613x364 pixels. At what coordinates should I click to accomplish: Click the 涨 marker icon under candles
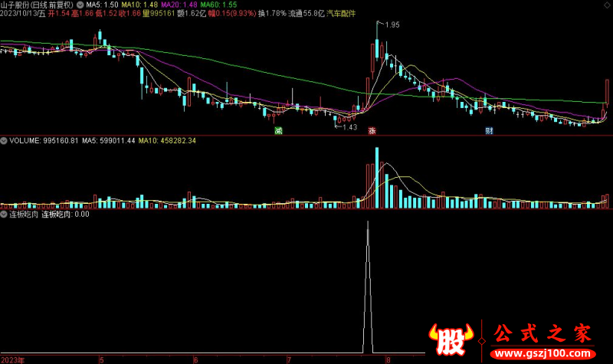(372, 130)
